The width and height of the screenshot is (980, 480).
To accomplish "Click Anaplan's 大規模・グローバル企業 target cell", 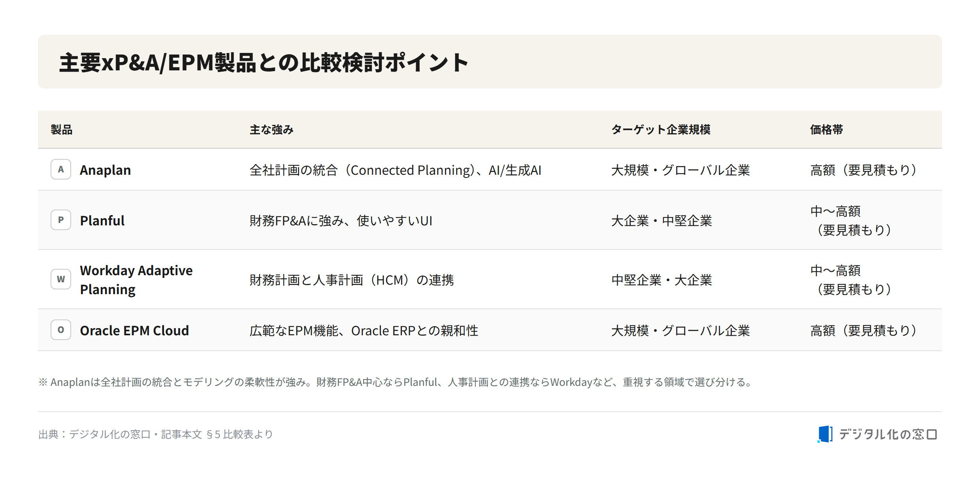I will 680,170.
